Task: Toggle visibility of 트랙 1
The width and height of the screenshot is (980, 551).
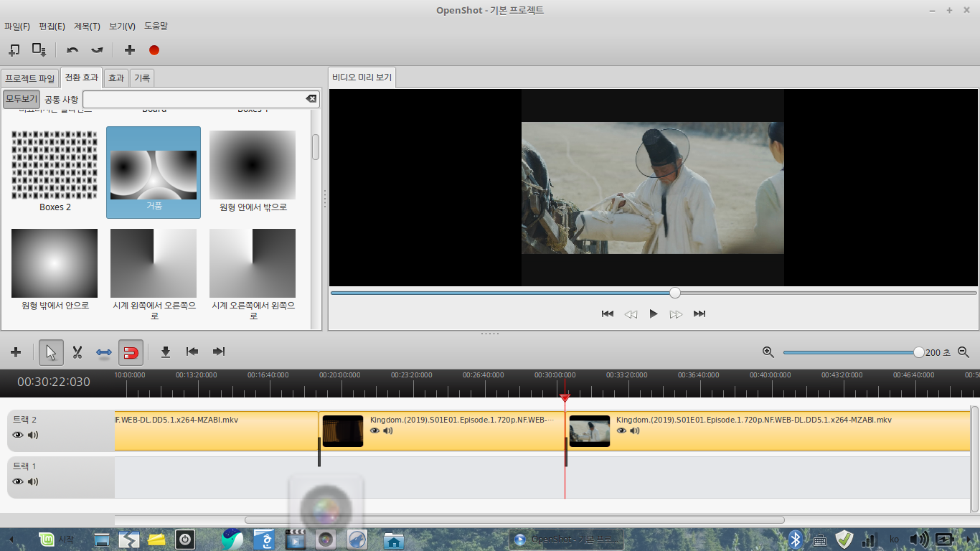Action: (x=18, y=481)
